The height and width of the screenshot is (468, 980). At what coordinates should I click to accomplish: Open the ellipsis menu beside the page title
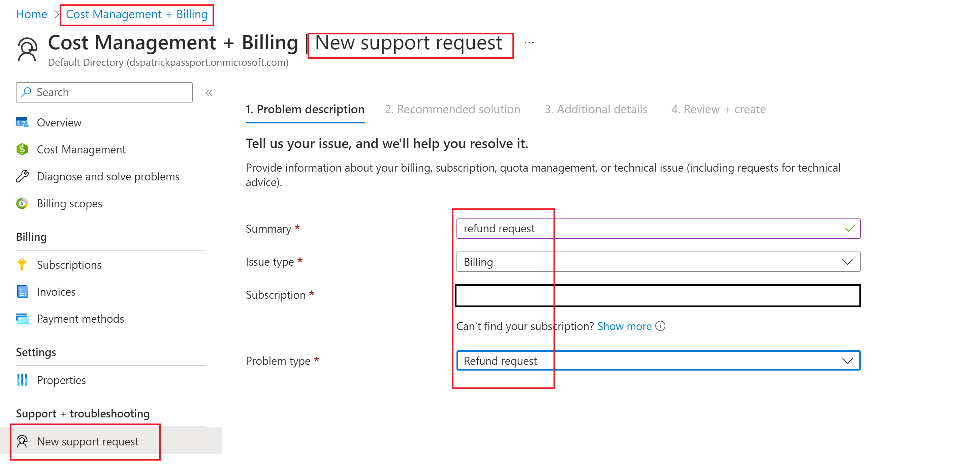(529, 42)
